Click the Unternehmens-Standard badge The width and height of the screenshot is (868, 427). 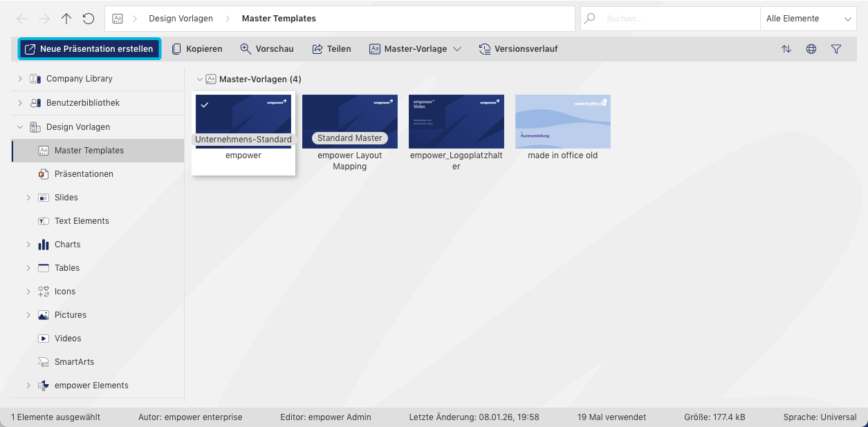[x=243, y=140]
